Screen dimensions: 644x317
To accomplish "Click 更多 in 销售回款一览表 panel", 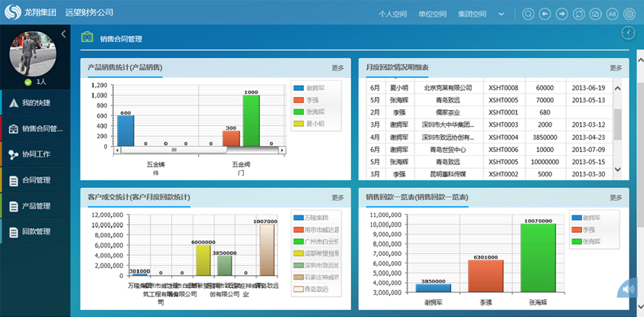I will point(616,198).
